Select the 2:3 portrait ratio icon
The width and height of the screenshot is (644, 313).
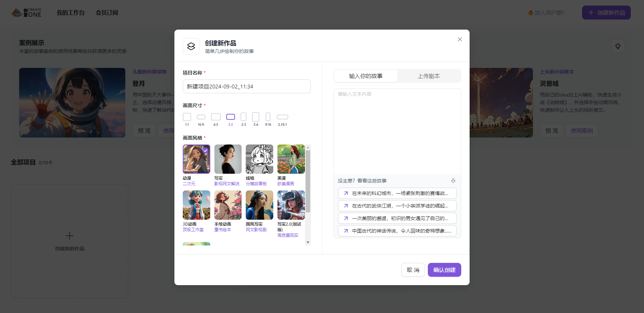244,117
